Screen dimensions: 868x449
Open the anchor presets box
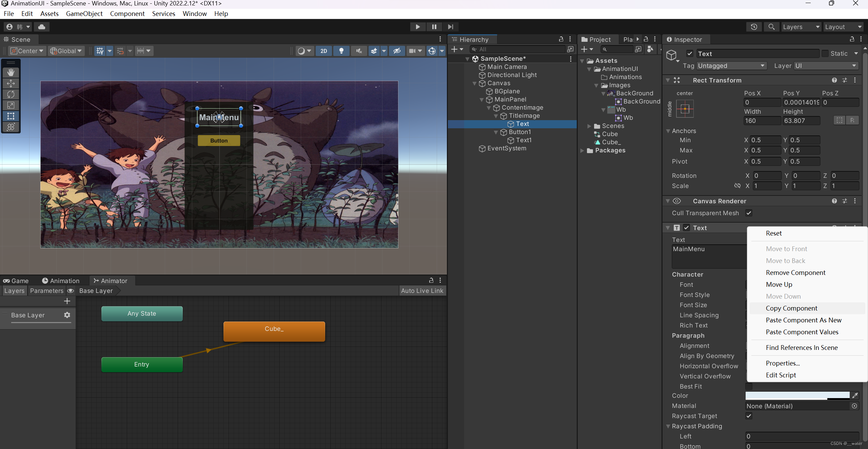(x=685, y=109)
